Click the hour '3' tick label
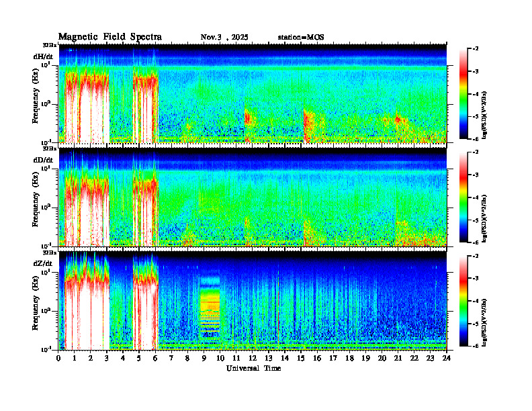 coord(107,358)
